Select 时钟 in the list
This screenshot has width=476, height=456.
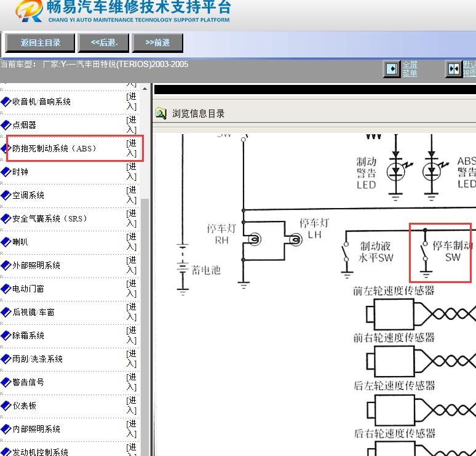(x=20, y=172)
